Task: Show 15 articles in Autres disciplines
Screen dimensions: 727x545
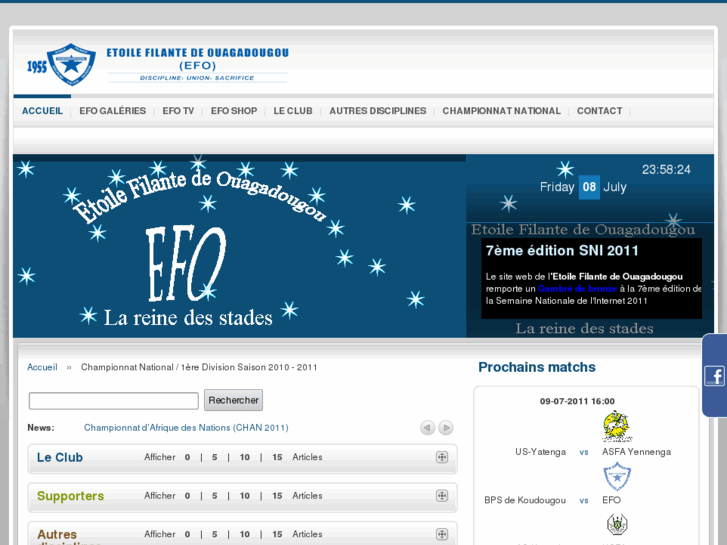Action: click(x=277, y=534)
